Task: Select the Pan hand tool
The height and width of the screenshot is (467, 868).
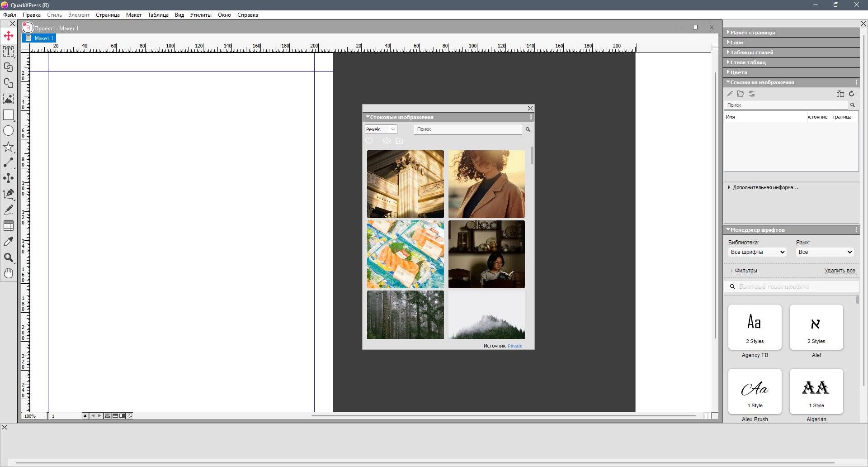Action: pyautogui.click(x=9, y=273)
